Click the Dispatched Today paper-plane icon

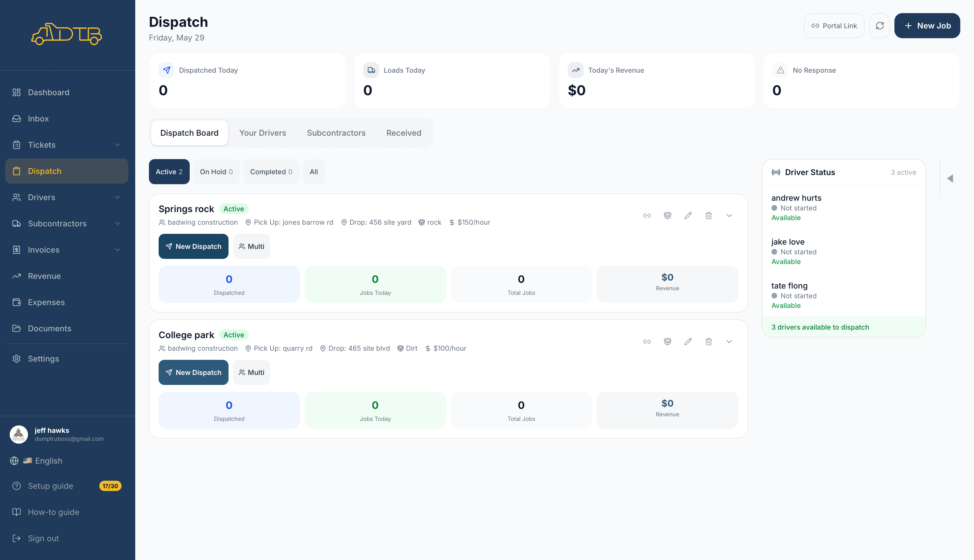click(167, 70)
